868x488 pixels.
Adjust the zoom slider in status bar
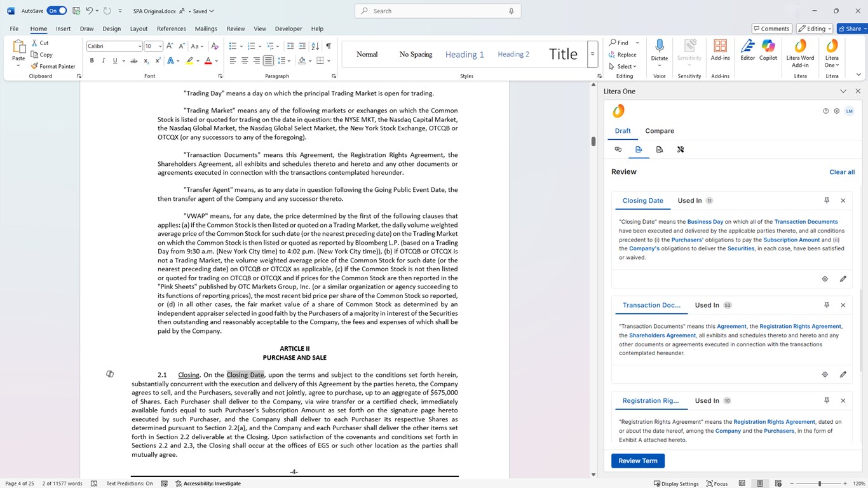tap(820, 484)
